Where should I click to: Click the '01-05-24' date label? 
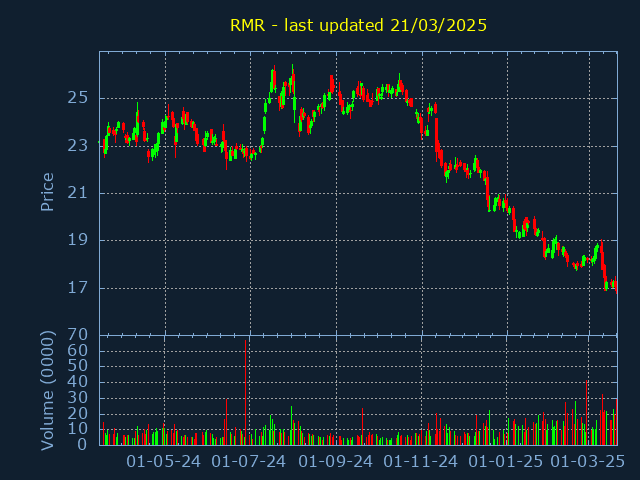(x=164, y=462)
